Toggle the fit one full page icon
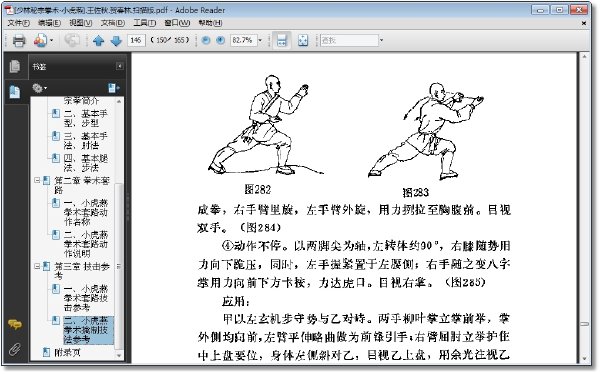 tap(303, 40)
